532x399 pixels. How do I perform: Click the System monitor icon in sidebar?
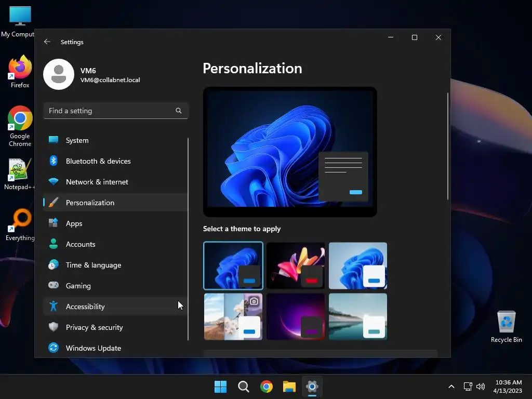coord(54,140)
